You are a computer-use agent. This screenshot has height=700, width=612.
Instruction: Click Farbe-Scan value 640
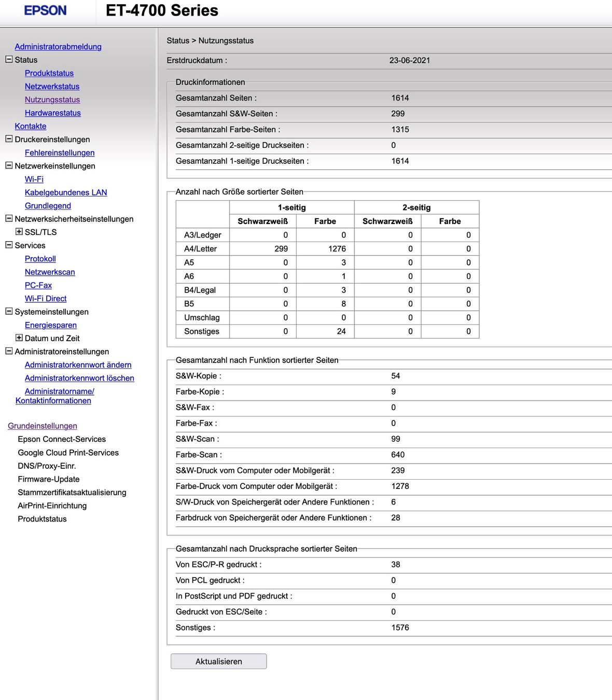(398, 455)
